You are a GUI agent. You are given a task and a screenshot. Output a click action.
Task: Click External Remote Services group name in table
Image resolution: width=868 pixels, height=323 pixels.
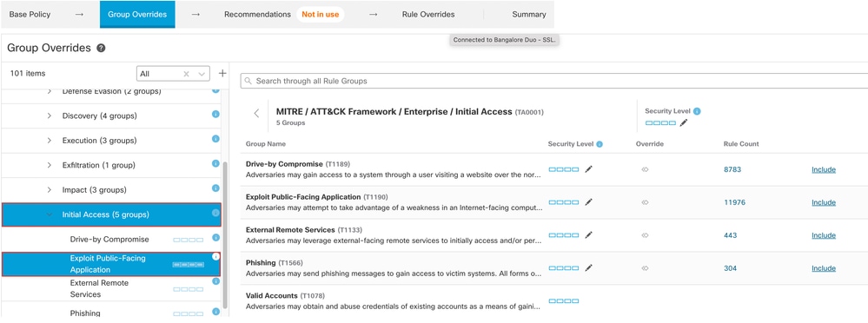(x=290, y=229)
